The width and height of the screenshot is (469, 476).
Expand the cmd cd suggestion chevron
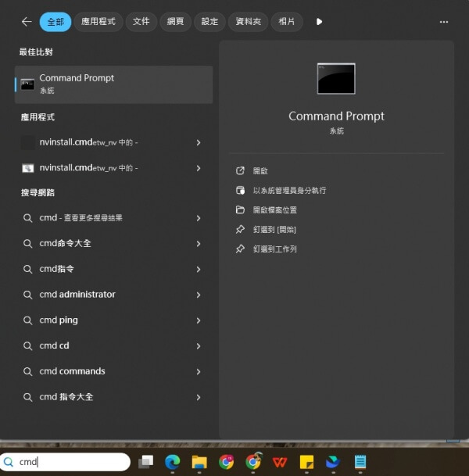tap(199, 346)
